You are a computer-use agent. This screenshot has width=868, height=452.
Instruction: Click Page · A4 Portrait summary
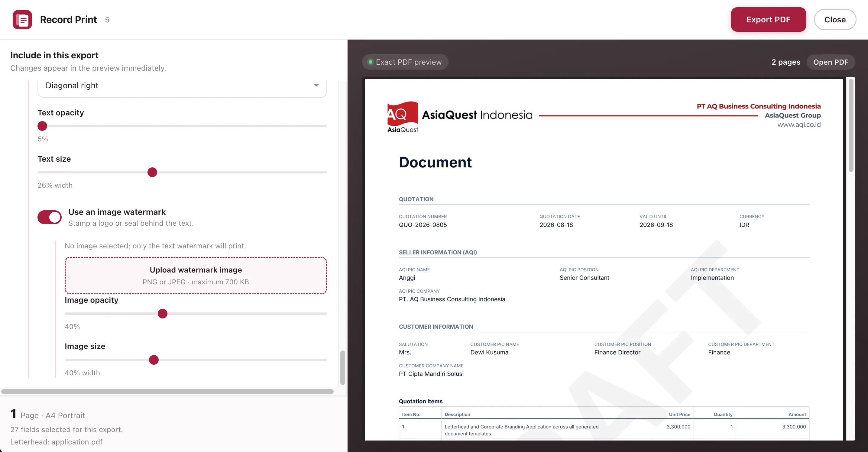[53, 415]
